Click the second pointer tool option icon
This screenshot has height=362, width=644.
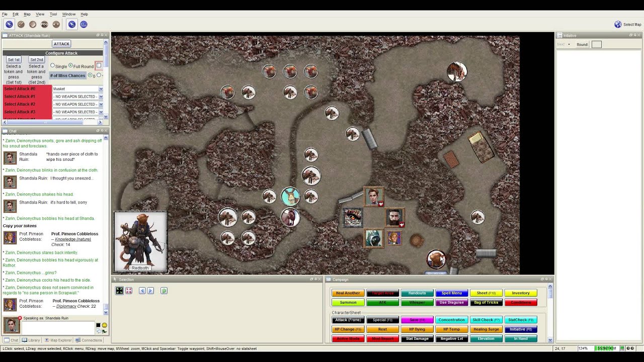coord(72,24)
